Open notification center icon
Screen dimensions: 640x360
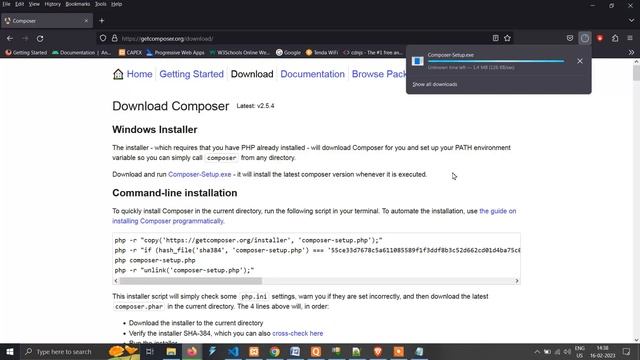[x=627, y=351]
